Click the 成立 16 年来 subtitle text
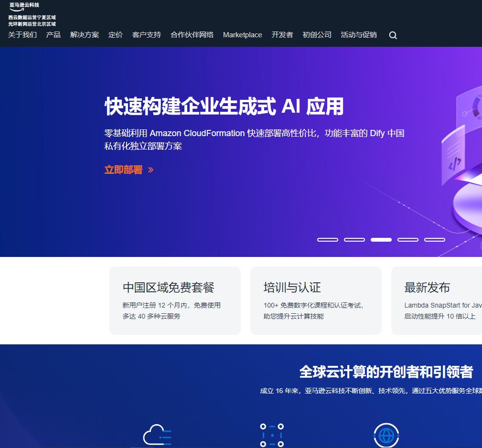Image resolution: width=482 pixels, height=448 pixels. point(371,391)
